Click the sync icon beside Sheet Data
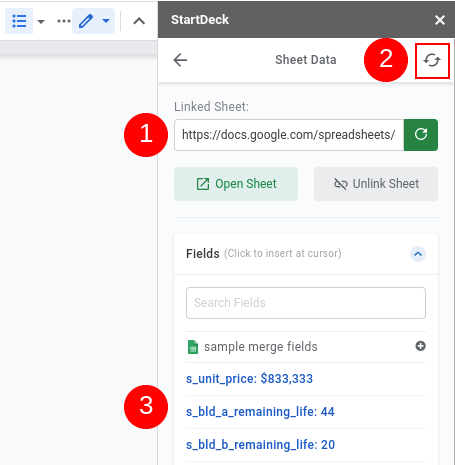Viewport: 455px width, 465px height. click(x=432, y=61)
